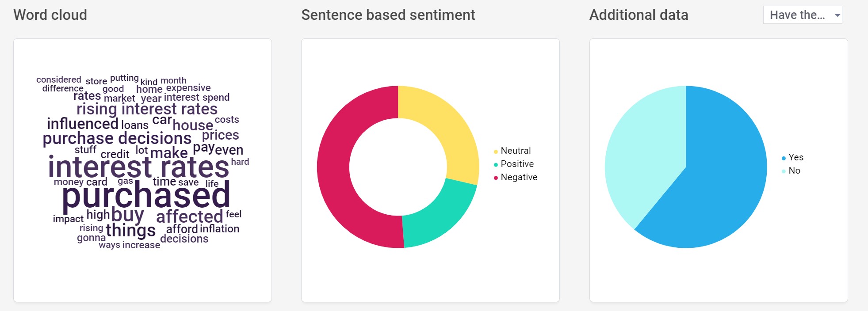Click the yellow Neutral legend dot

click(x=496, y=152)
